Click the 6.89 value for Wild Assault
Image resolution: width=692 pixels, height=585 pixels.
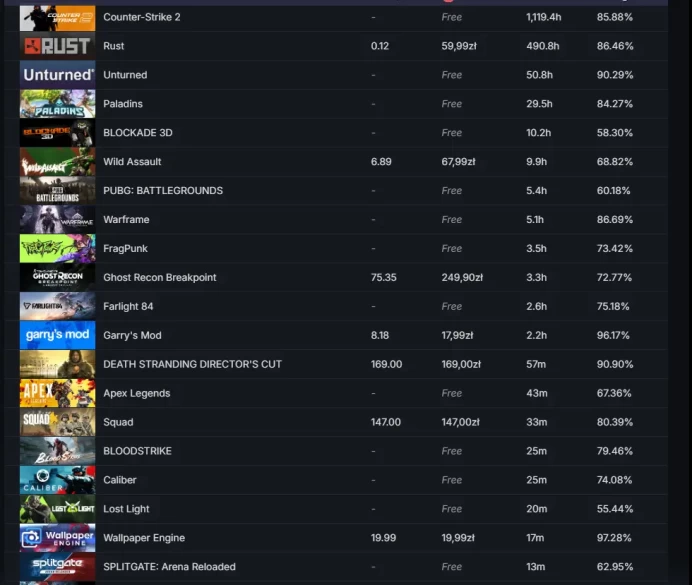point(381,161)
